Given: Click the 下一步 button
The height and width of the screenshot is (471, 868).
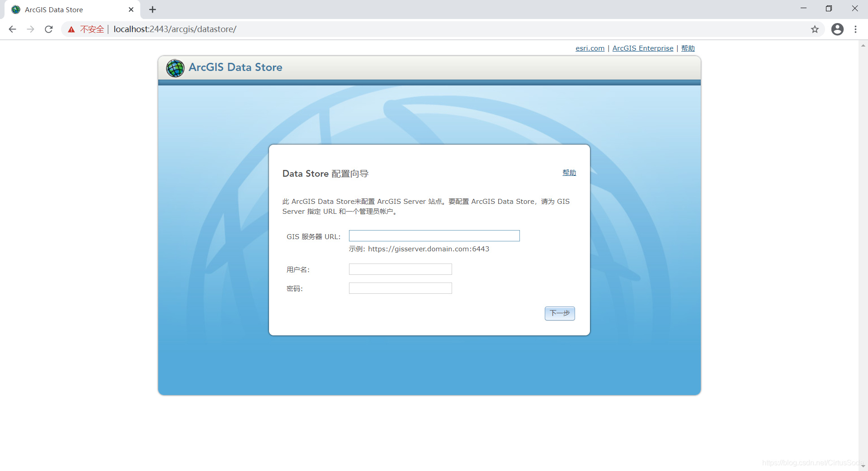Looking at the screenshot, I should click(560, 313).
